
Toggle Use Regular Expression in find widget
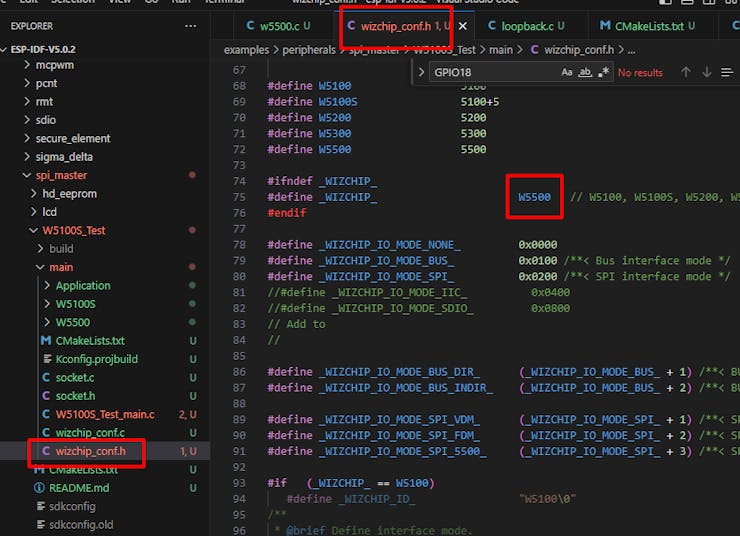tap(604, 72)
